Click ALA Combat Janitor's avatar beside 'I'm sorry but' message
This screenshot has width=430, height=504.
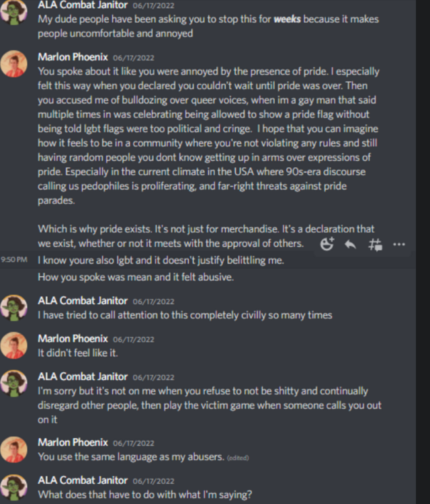click(13, 384)
